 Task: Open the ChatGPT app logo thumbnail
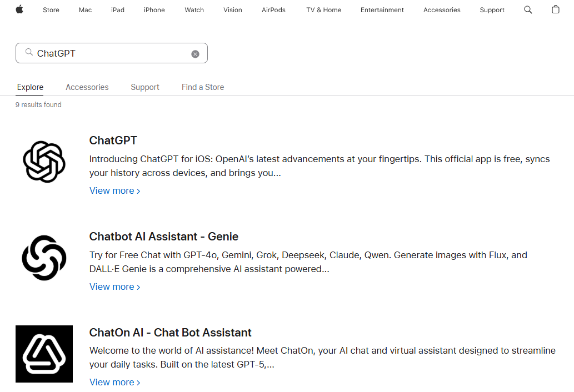[44, 162]
